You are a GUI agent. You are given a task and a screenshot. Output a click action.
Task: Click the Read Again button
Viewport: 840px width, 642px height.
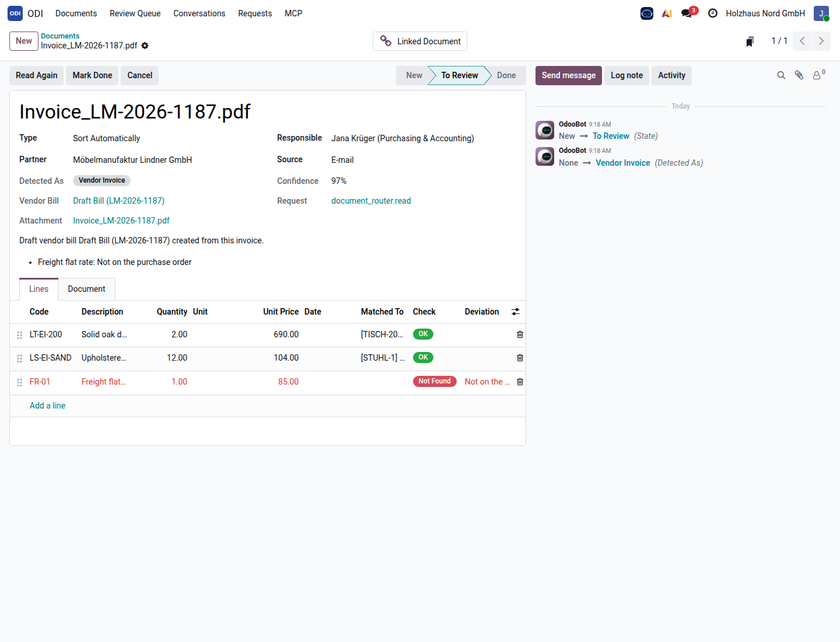tap(37, 75)
